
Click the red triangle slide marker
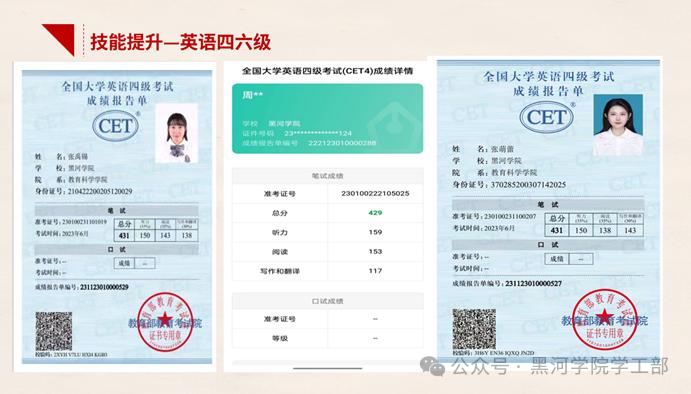pyautogui.click(x=62, y=37)
